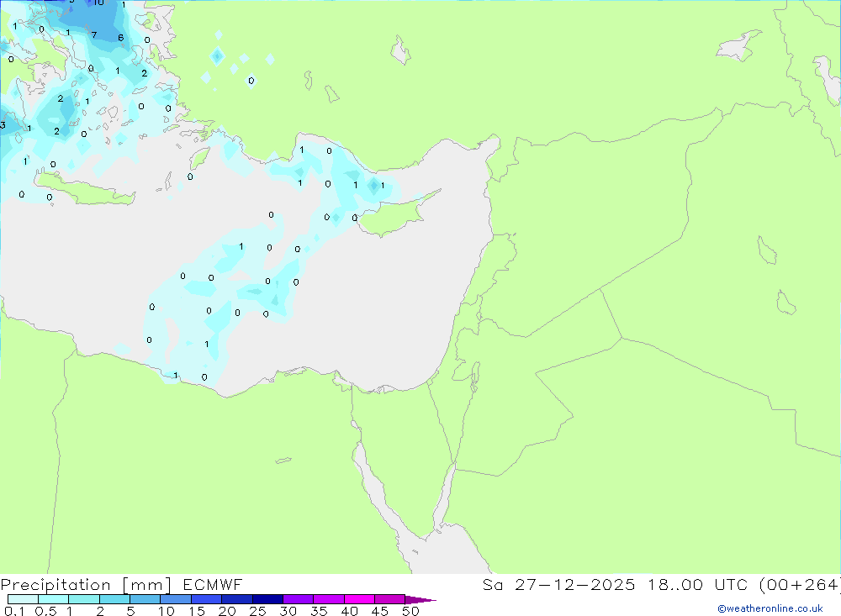Click the legend value '25'
Image resolution: width=841 pixels, height=616 pixels.
tap(258, 611)
